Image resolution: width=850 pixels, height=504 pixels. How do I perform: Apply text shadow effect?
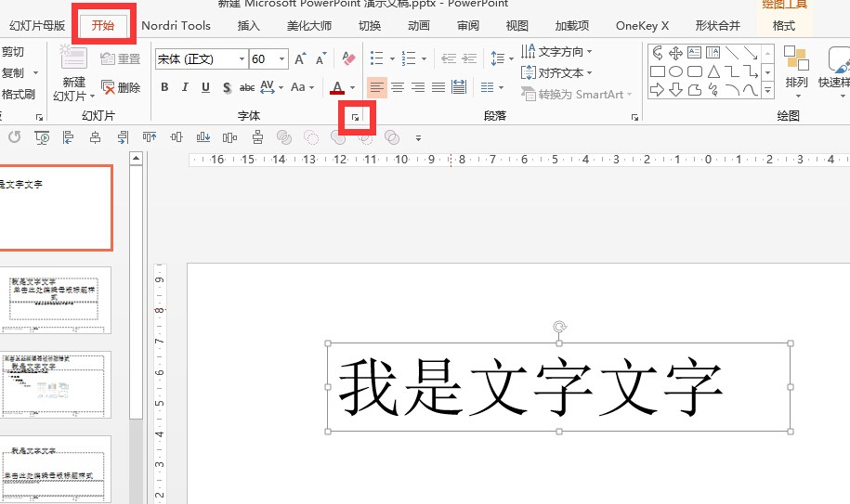[226, 87]
